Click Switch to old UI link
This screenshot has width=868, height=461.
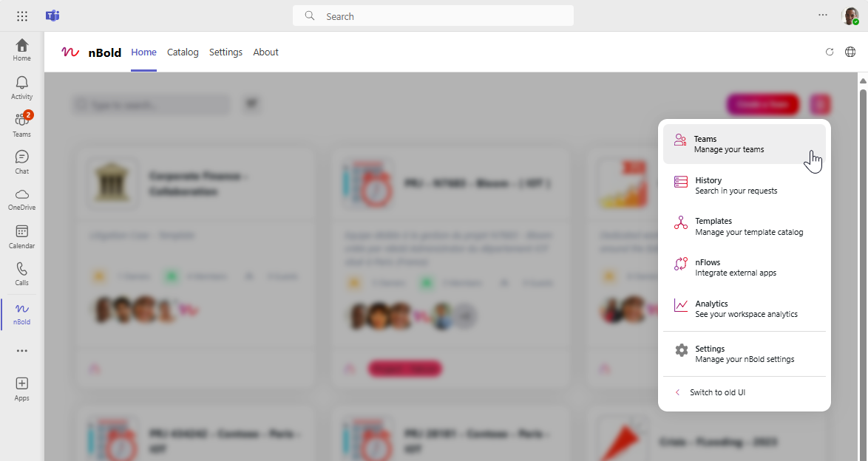pyautogui.click(x=717, y=392)
